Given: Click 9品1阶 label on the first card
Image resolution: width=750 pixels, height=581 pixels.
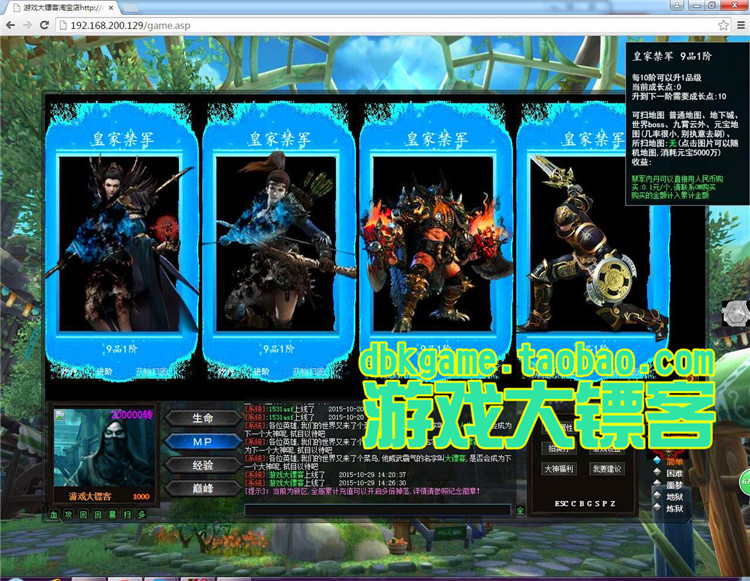Looking at the screenshot, I should (x=121, y=349).
